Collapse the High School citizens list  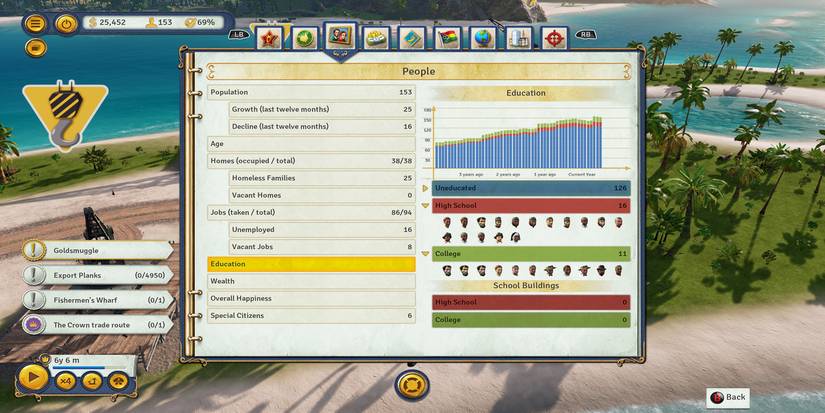426,205
